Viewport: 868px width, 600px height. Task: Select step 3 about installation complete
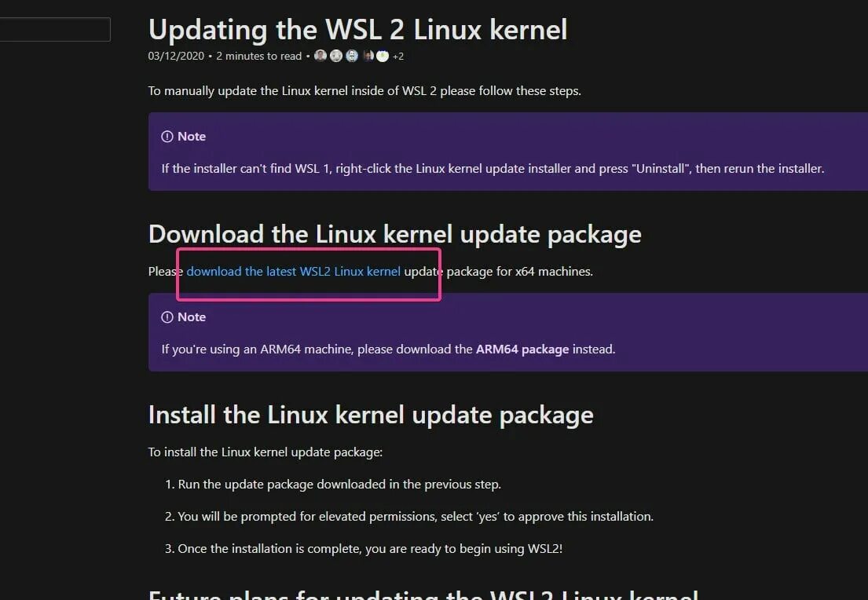(x=364, y=548)
